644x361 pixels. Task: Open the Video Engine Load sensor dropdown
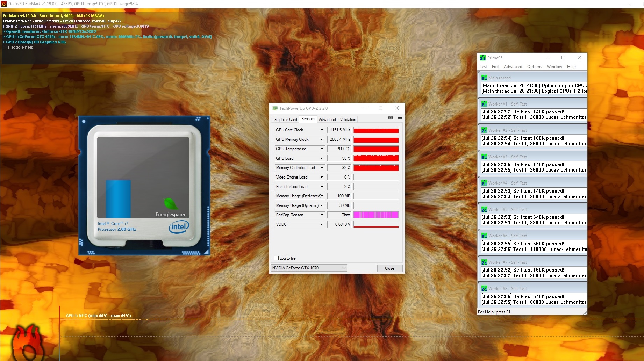pos(322,177)
